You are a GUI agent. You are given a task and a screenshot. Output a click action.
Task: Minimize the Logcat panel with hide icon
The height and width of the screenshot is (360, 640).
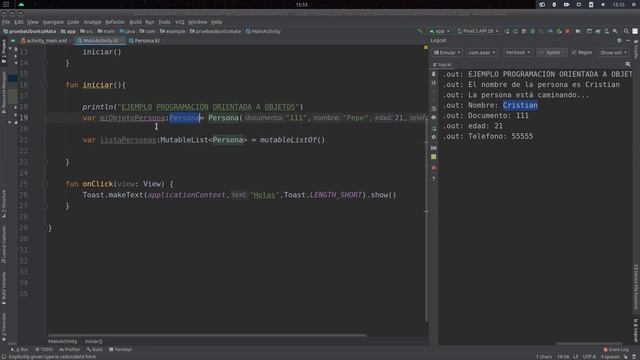tap(628, 40)
